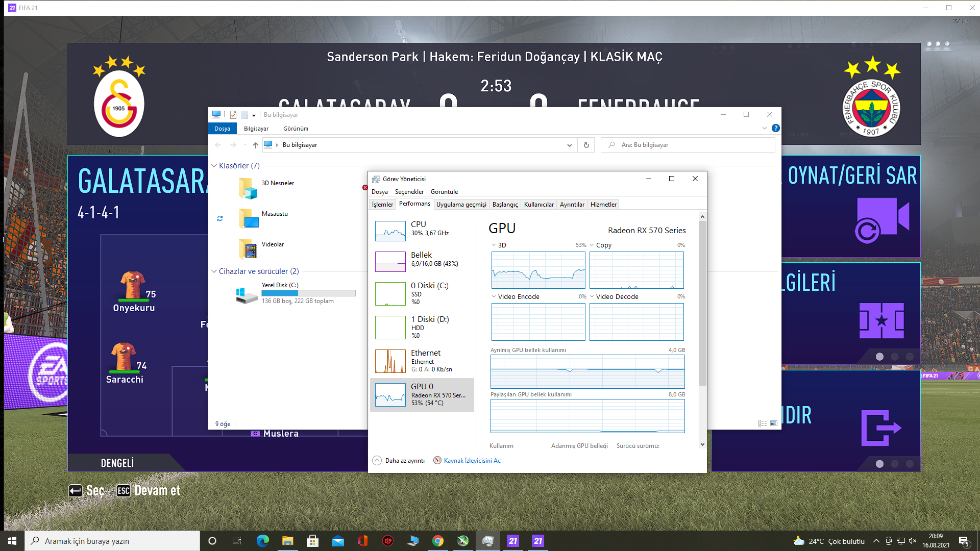Click the Windows taskbar search box
This screenshot has width=980, height=551.
coord(112,541)
